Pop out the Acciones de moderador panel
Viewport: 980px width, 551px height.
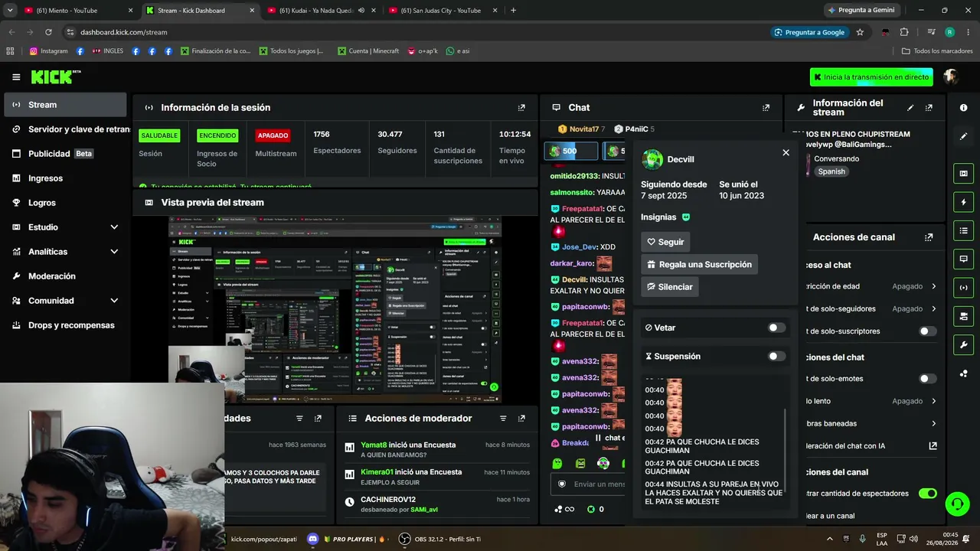point(521,419)
